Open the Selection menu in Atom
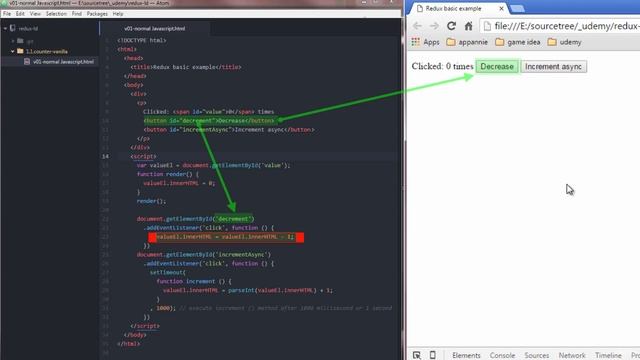The width and height of the screenshot is (640, 360). [x=56, y=14]
